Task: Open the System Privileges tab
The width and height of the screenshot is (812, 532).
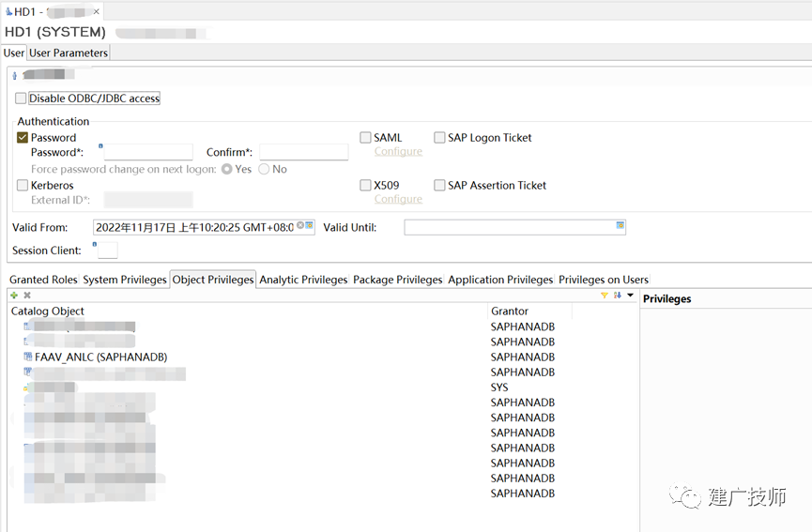Action: [x=125, y=280]
